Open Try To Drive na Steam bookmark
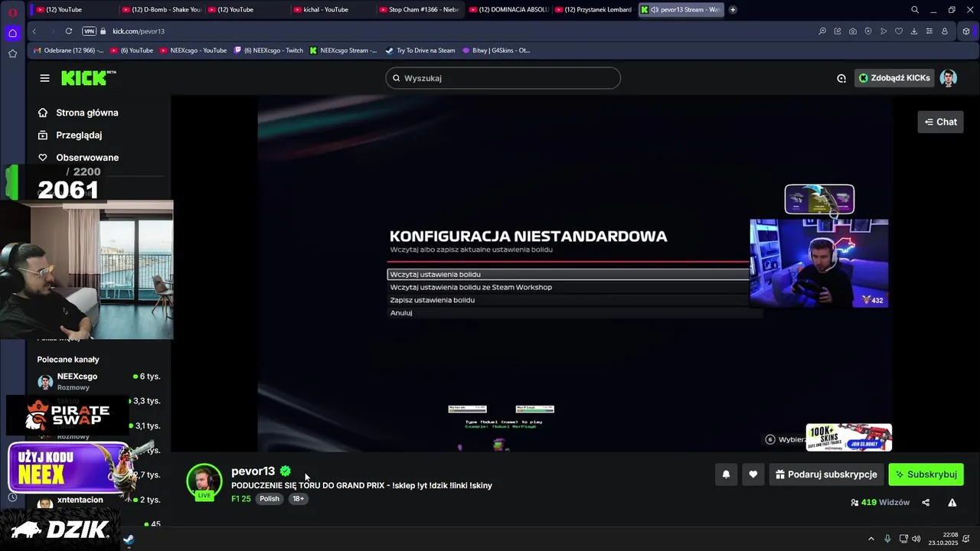Viewport: 980px width, 551px height. coord(420,51)
